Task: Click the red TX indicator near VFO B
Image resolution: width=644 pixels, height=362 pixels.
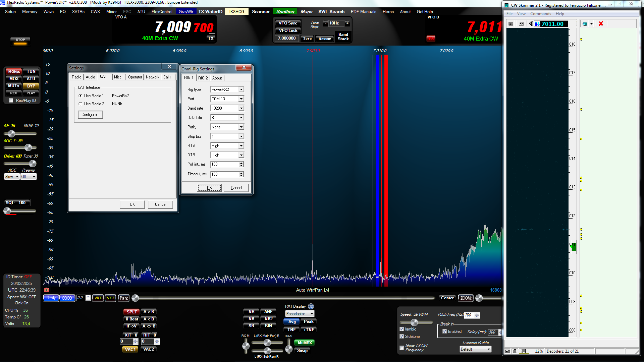Action: (431, 39)
